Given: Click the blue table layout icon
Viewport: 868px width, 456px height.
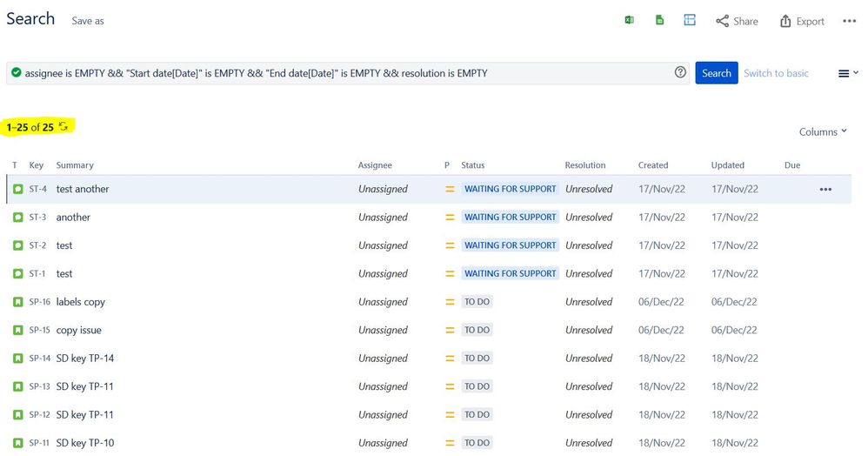Looking at the screenshot, I should pos(690,21).
